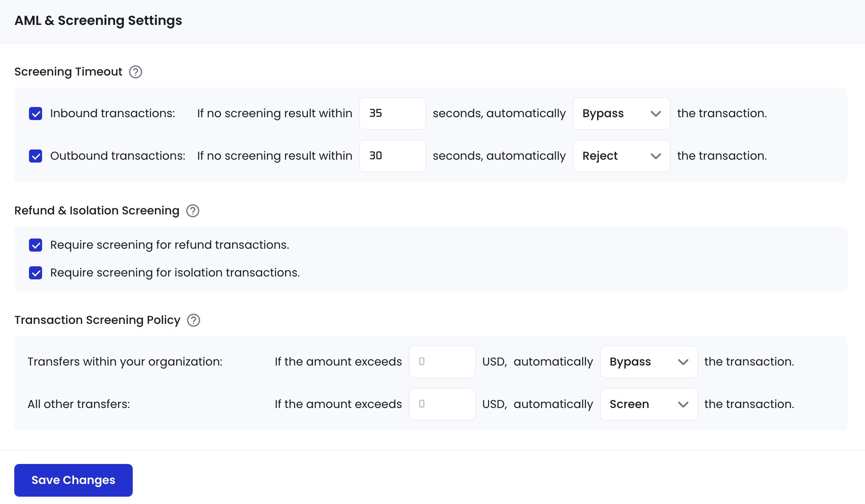This screenshot has width=865, height=504.
Task: Click the Outbound transactions label
Action: [118, 156]
